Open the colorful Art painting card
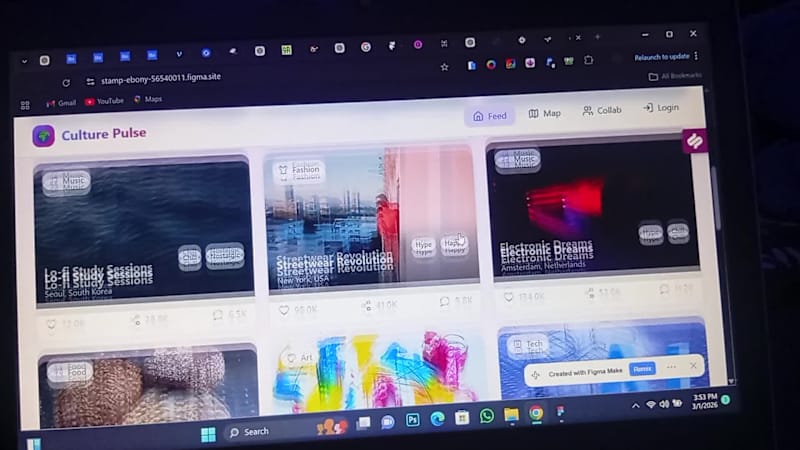This screenshot has height=450, width=800. pyautogui.click(x=377, y=368)
